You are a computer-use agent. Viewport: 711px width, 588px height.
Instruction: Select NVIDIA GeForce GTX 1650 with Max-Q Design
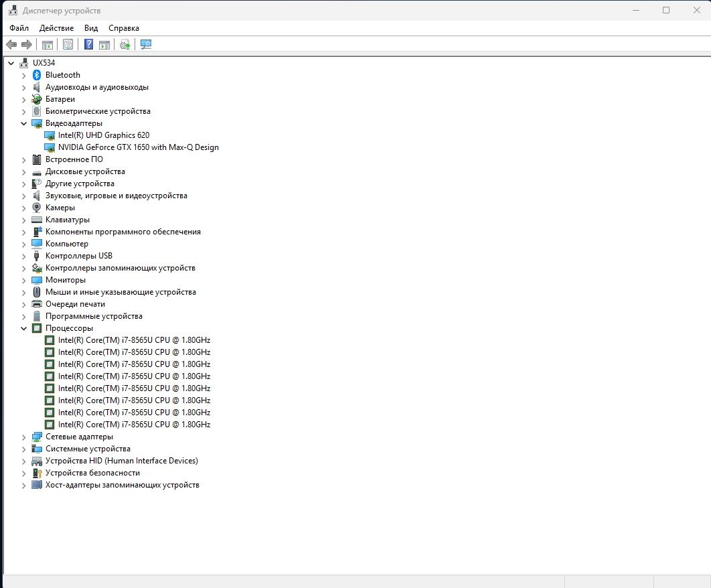(139, 147)
